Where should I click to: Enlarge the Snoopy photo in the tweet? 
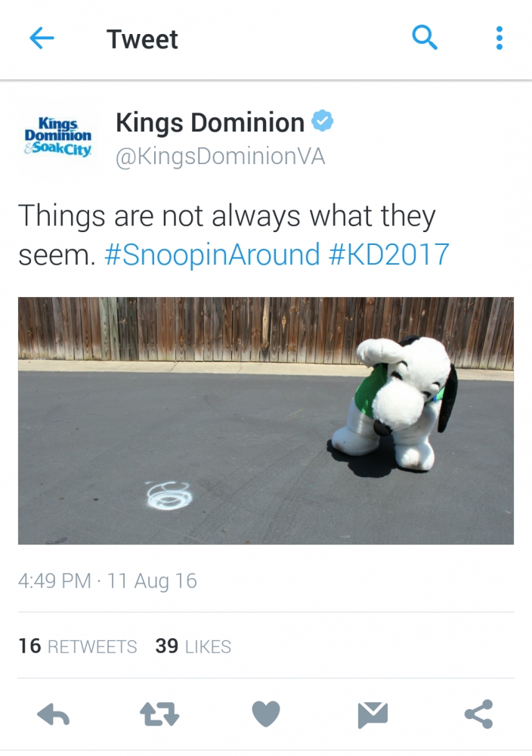(x=266, y=420)
